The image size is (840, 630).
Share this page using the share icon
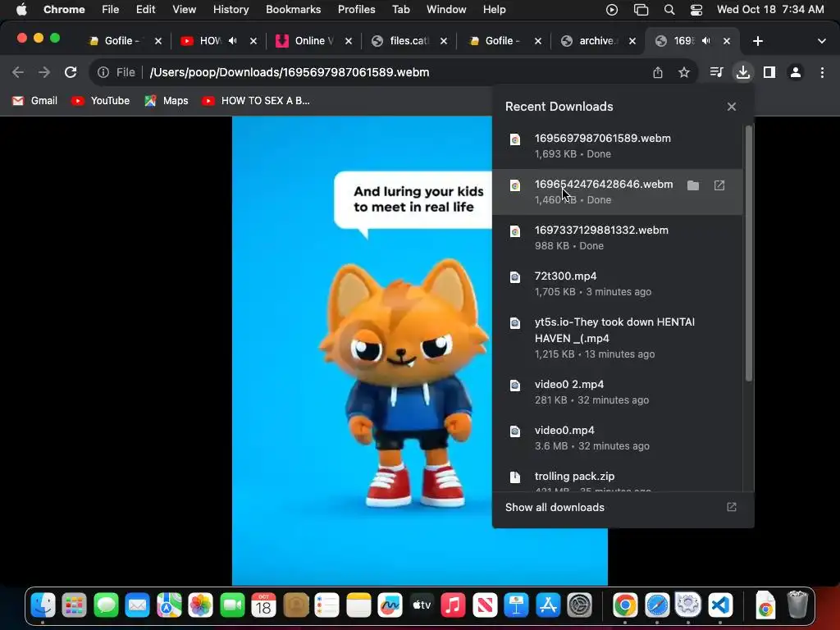pyautogui.click(x=657, y=72)
